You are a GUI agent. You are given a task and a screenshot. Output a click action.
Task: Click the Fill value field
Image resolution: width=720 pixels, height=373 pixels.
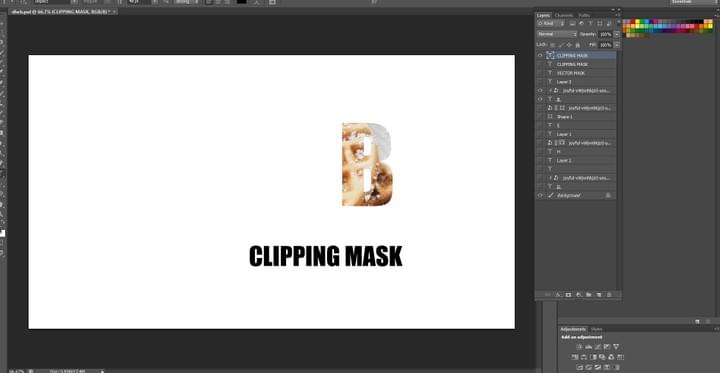click(605, 45)
